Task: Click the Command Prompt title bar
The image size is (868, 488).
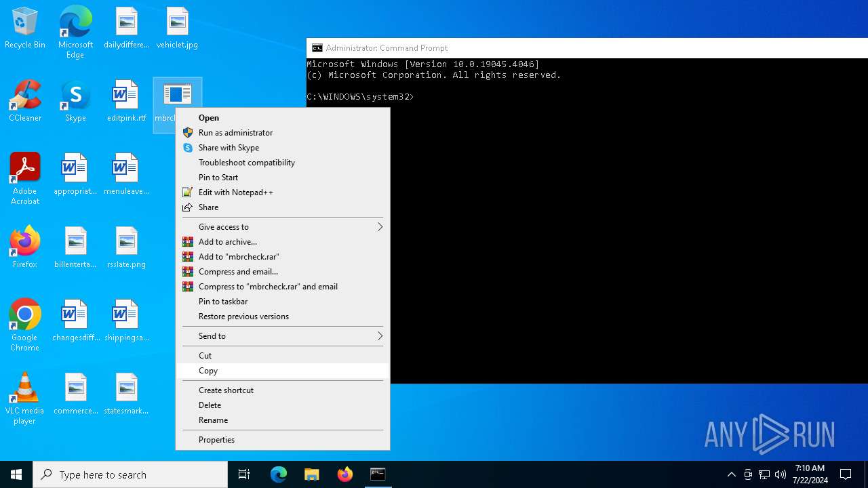Action: 587,48
